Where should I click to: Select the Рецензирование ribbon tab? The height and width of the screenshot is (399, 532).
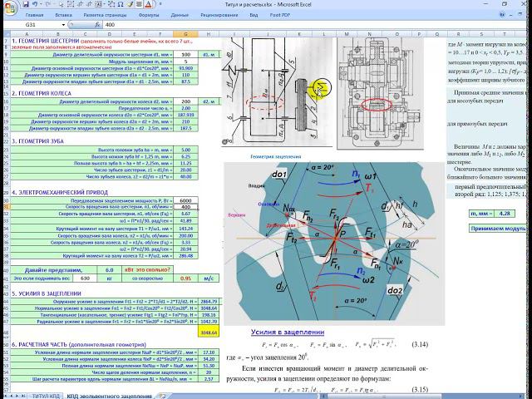(x=219, y=15)
